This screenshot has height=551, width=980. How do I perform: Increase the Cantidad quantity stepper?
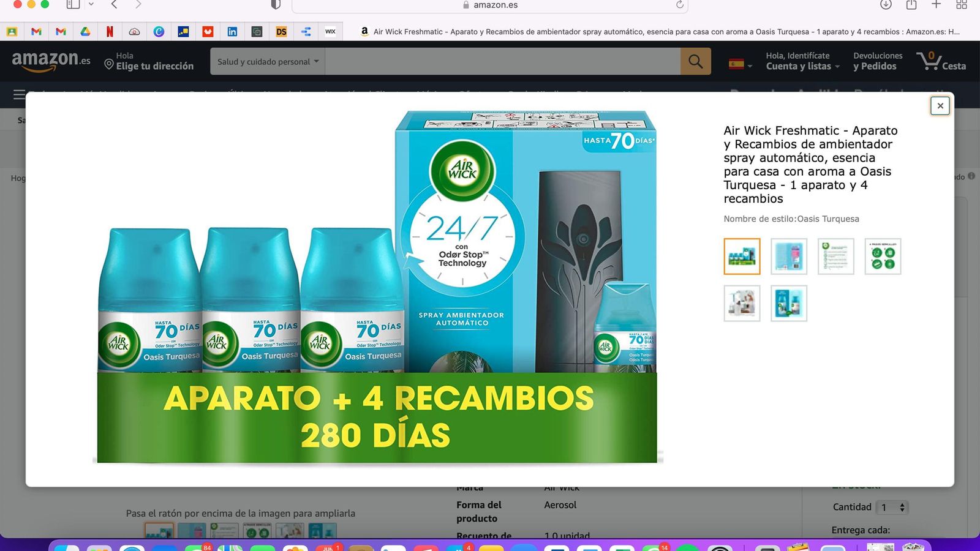click(x=902, y=504)
